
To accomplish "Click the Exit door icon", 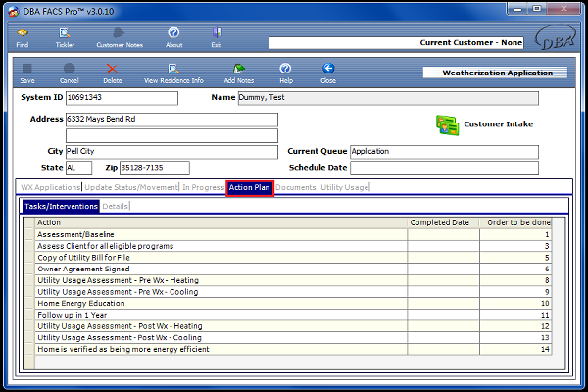I will pyautogui.click(x=217, y=33).
